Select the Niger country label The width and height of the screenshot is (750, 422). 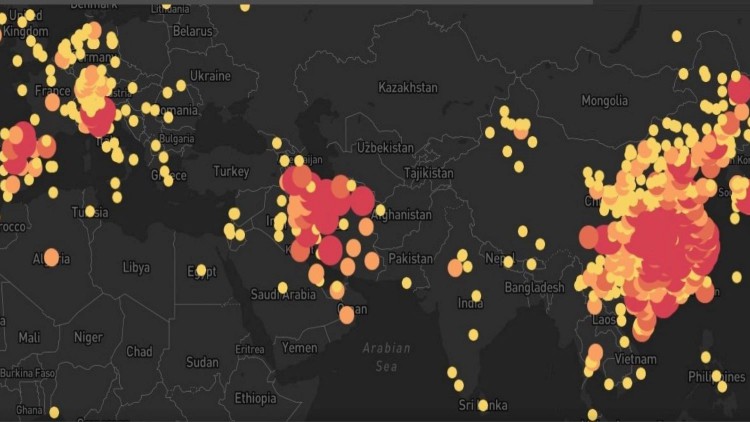[88, 338]
